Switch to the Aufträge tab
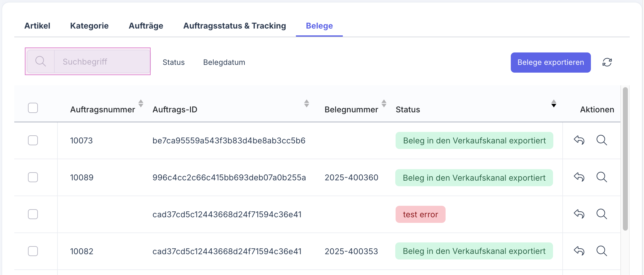Image resolution: width=644 pixels, height=275 pixels. (x=146, y=26)
